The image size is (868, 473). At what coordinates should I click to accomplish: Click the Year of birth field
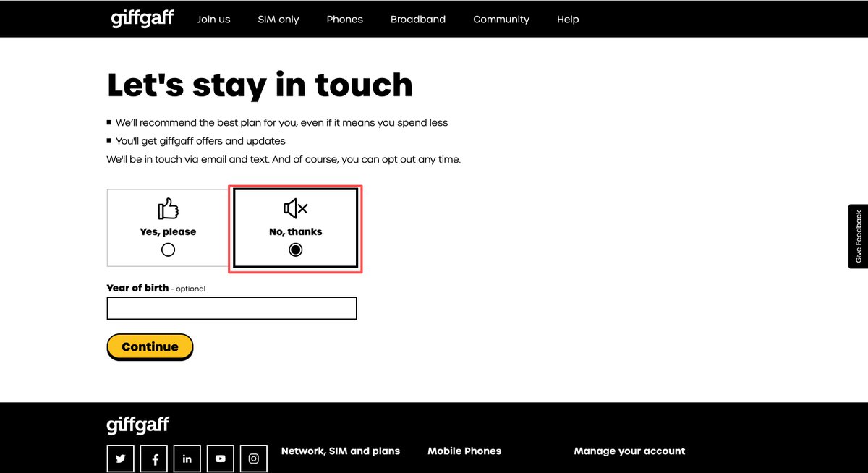tap(231, 308)
